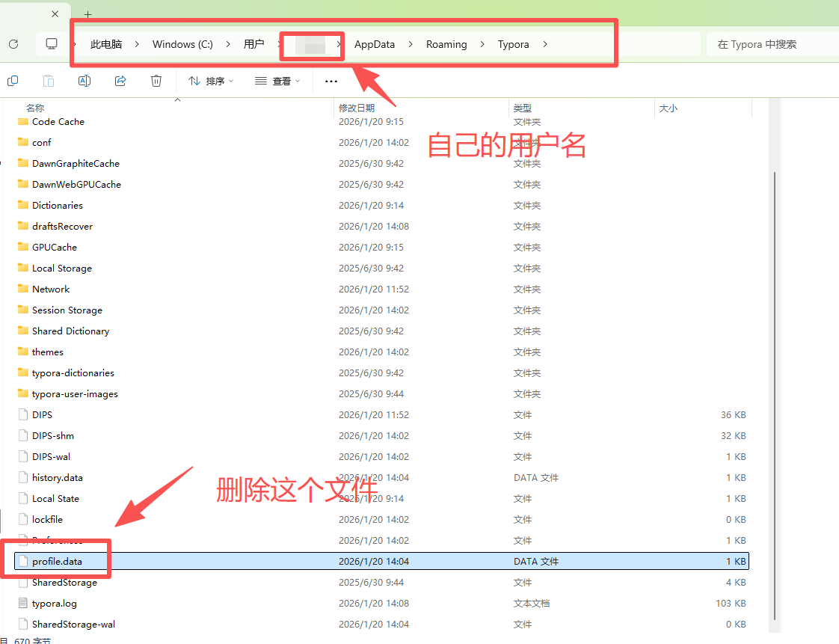Click the Paste icon in the toolbar
839x644 pixels.
coord(47,80)
